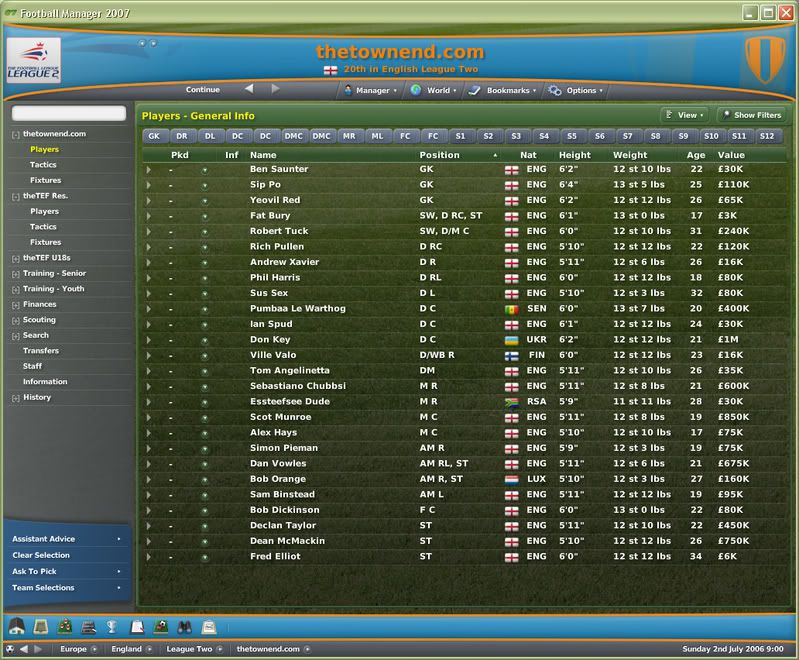Screen dimensions: 799x660
Task: Go forward with the status bar right arrow
Action: (x=38, y=649)
